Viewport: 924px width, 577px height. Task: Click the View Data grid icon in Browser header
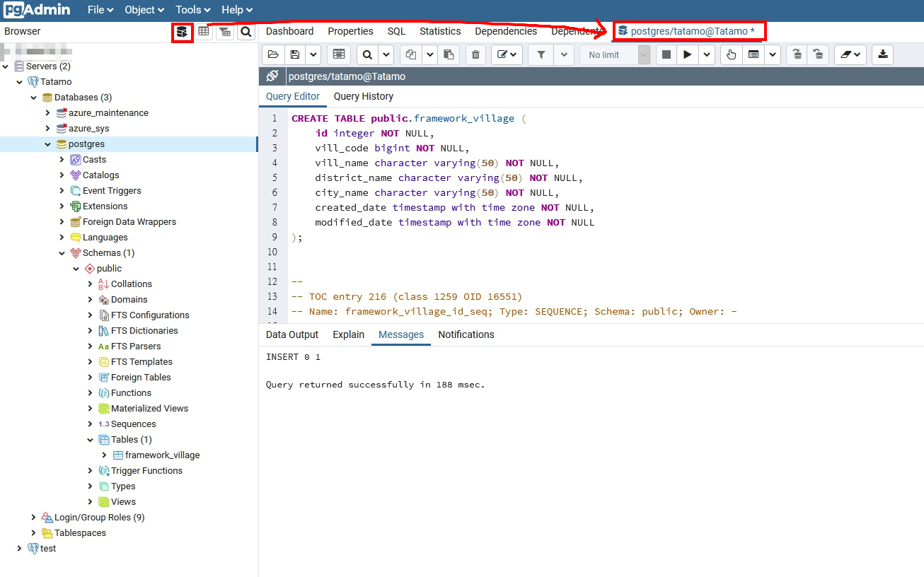coord(204,32)
